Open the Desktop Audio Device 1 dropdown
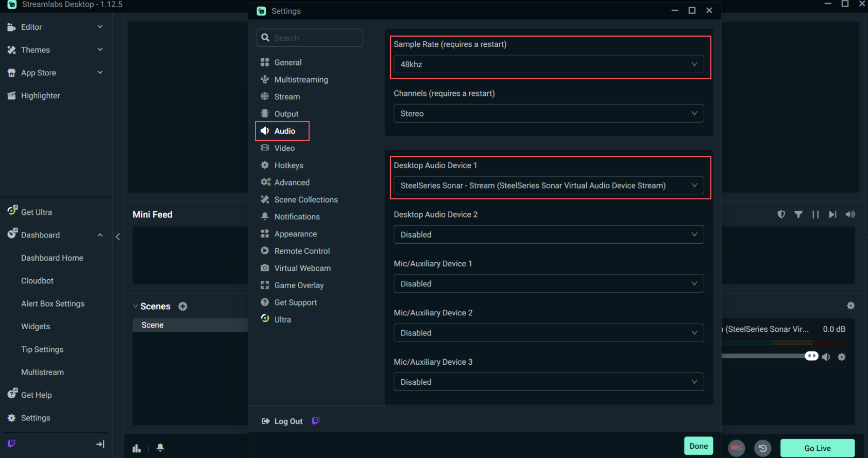 click(x=549, y=185)
